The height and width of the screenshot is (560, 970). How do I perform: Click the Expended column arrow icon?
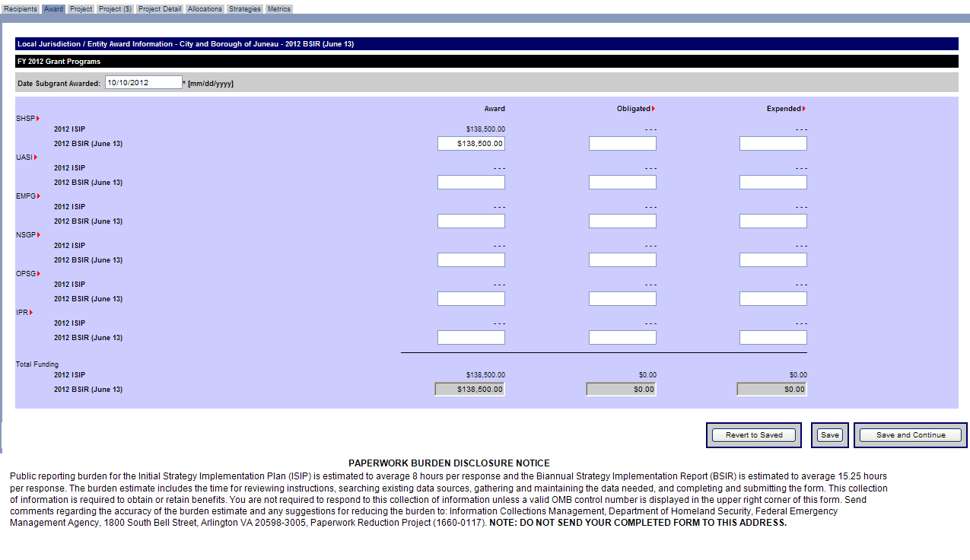click(x=804, y=109)
